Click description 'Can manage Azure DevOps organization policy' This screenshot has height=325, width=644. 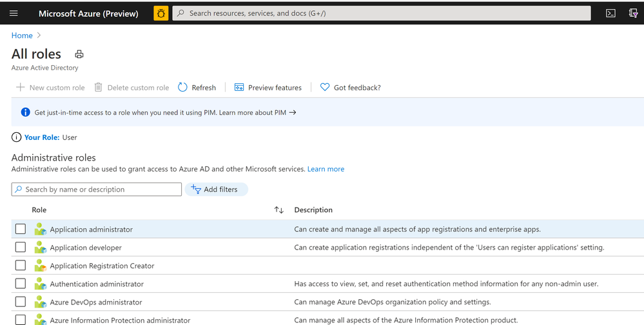tap(393, 302)
